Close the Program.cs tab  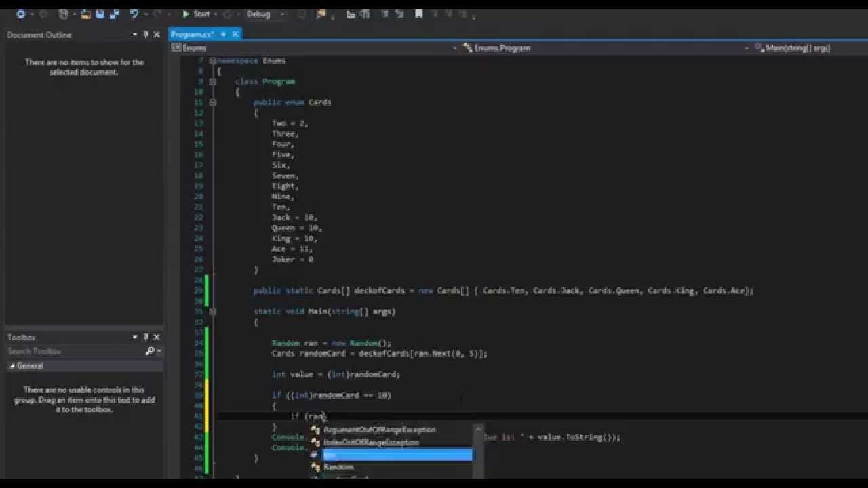[x=235, y=34]
